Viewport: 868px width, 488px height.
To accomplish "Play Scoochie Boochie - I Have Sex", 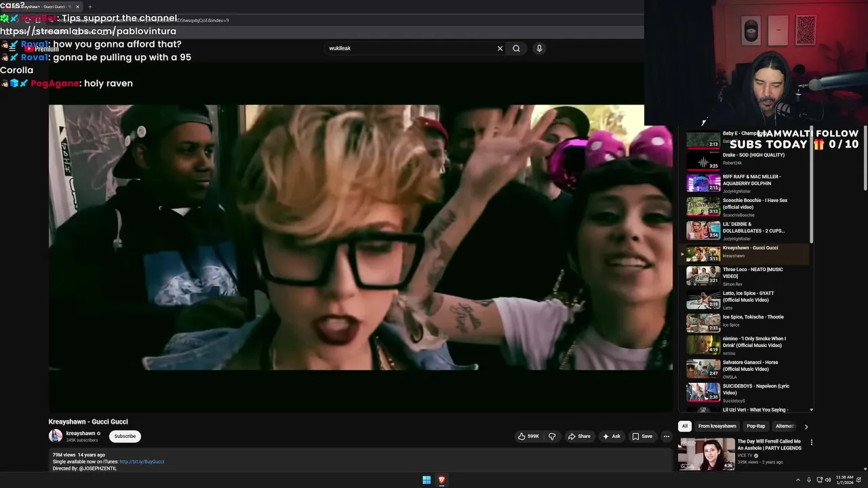I will pos(745,207).
